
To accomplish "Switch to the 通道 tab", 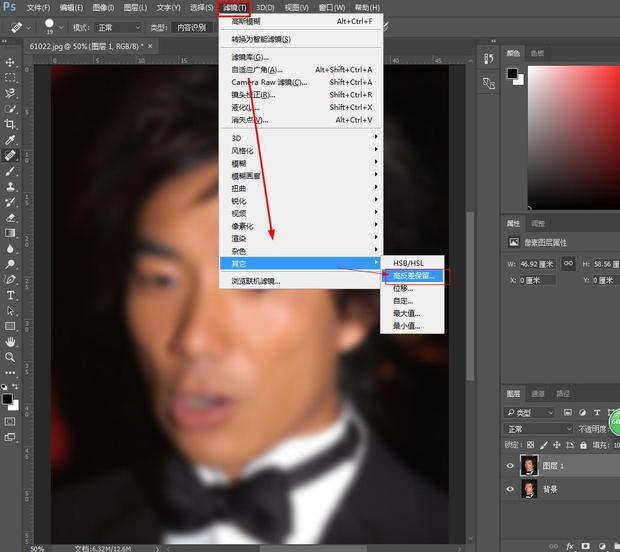I will tap(538, 394).
